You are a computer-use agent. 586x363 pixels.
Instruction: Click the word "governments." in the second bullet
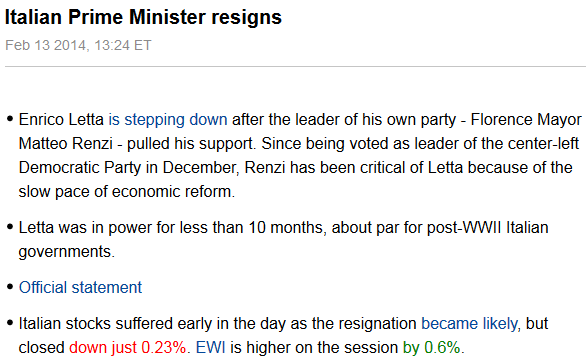[67, 252]
